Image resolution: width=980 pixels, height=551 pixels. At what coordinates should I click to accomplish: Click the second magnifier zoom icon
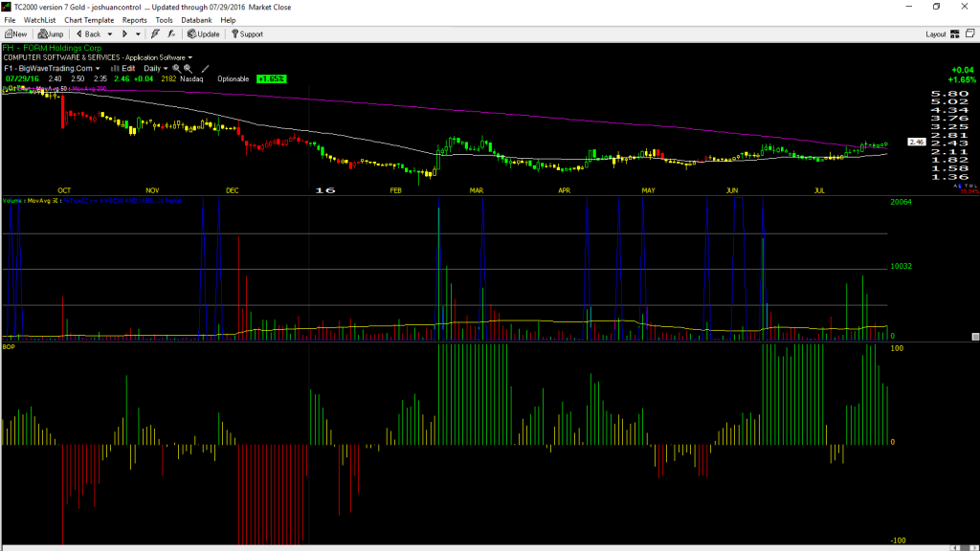click(188, 69)
